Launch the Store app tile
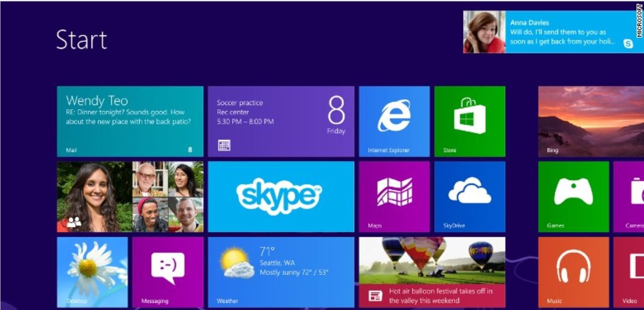644x310 pixels. (469, 121)
